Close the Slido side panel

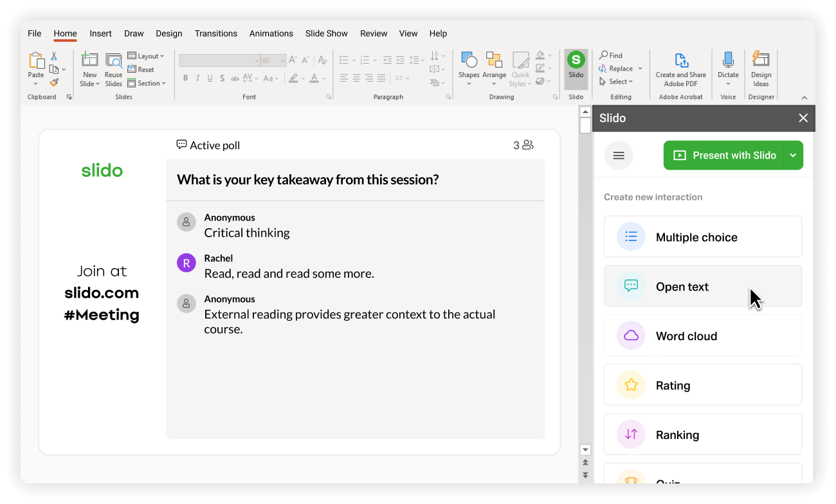click(x=803, y=118)
